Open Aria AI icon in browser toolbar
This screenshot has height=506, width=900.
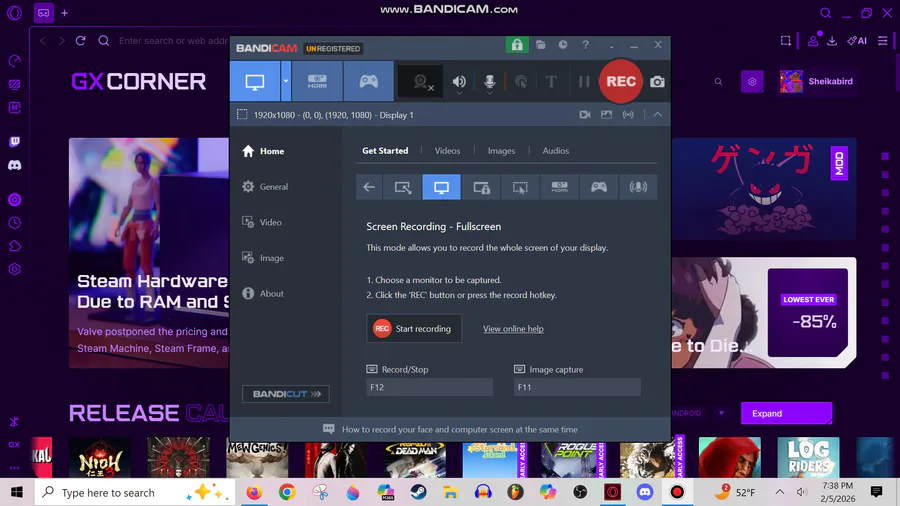click(857, 41)
